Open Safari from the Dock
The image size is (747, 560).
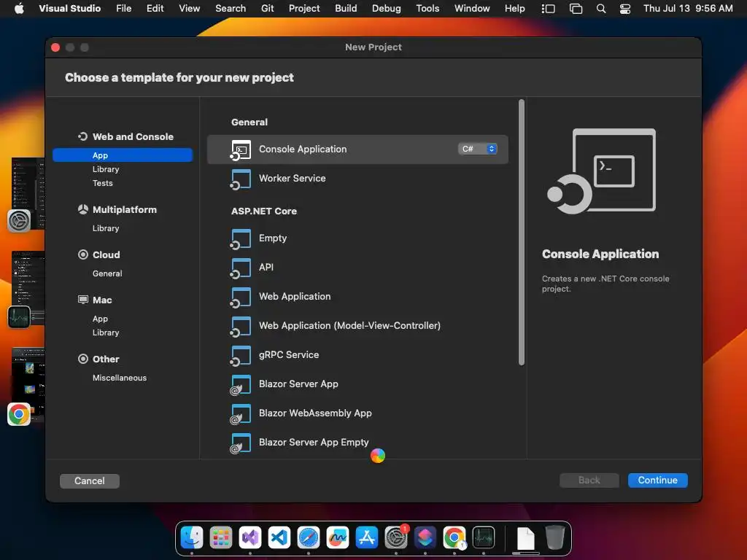pyautogui.click(x=309, y=537)
